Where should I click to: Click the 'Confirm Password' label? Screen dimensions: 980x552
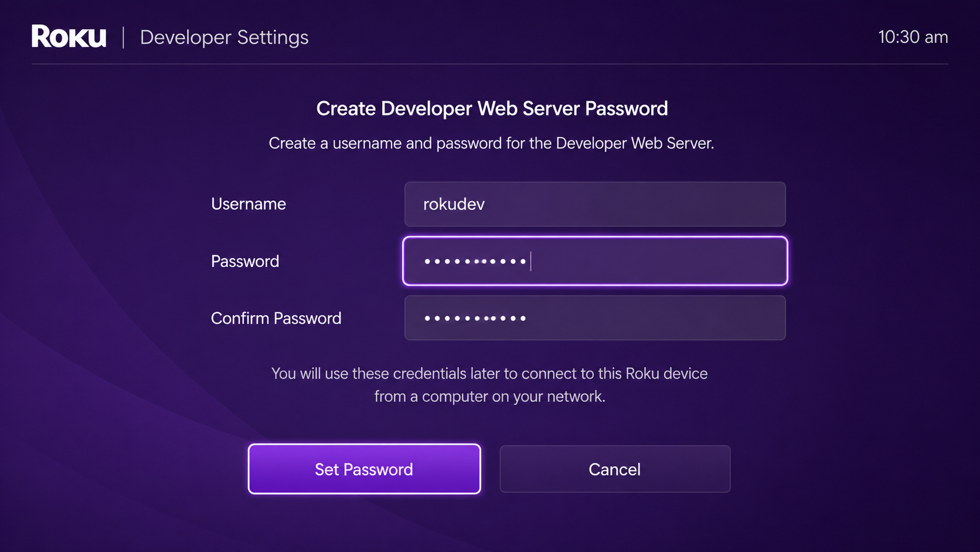click(x=276, y=318)
